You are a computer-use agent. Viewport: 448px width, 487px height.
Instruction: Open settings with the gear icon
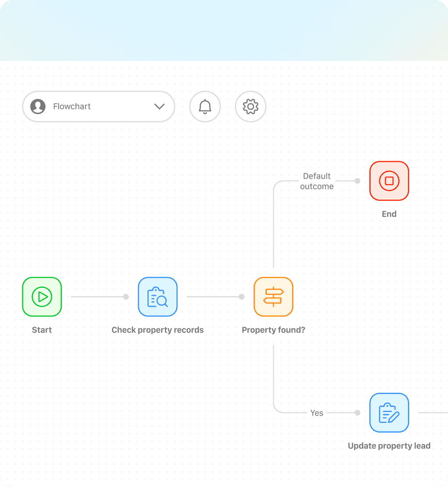[x=250, y=107]
